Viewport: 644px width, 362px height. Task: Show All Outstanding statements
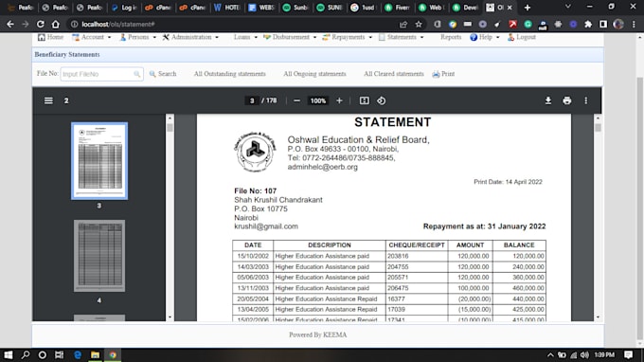(229, 74)
